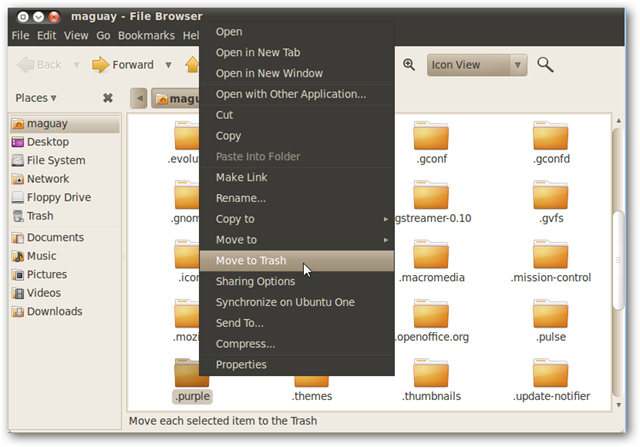Open Floppy Drive in the sidebar
This screenshot has width=640, height=447.
[65, 198]
